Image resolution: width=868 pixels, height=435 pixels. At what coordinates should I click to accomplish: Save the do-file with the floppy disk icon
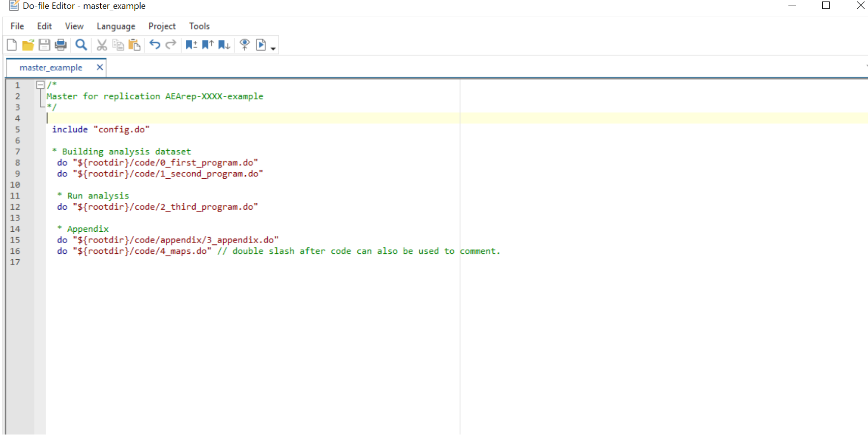point(44,45)
